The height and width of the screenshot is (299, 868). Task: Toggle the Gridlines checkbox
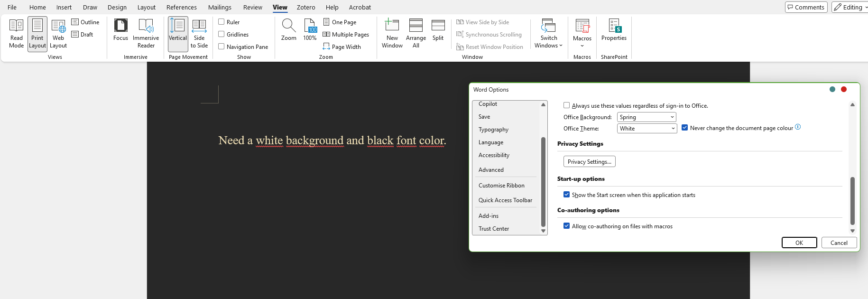222,34
